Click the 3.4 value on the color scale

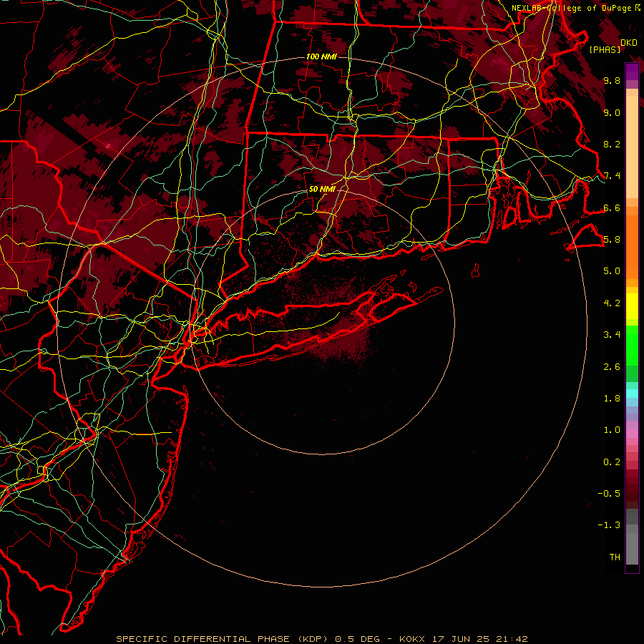pyautogui.click(x=612, y=335)
